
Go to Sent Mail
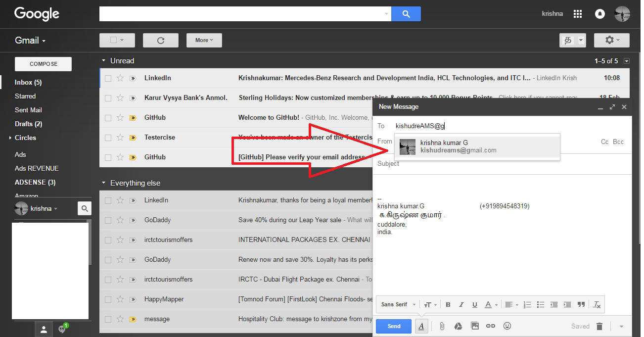tap(28, 110)
